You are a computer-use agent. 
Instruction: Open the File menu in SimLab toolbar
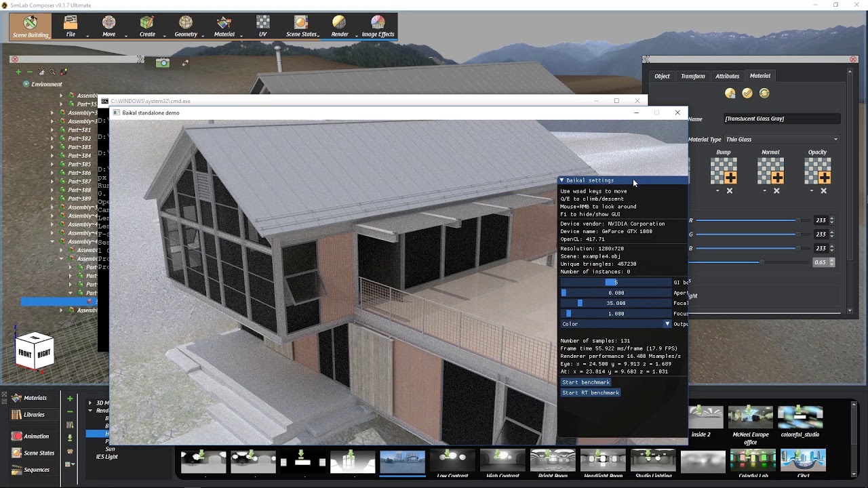(x=71, y=27)
